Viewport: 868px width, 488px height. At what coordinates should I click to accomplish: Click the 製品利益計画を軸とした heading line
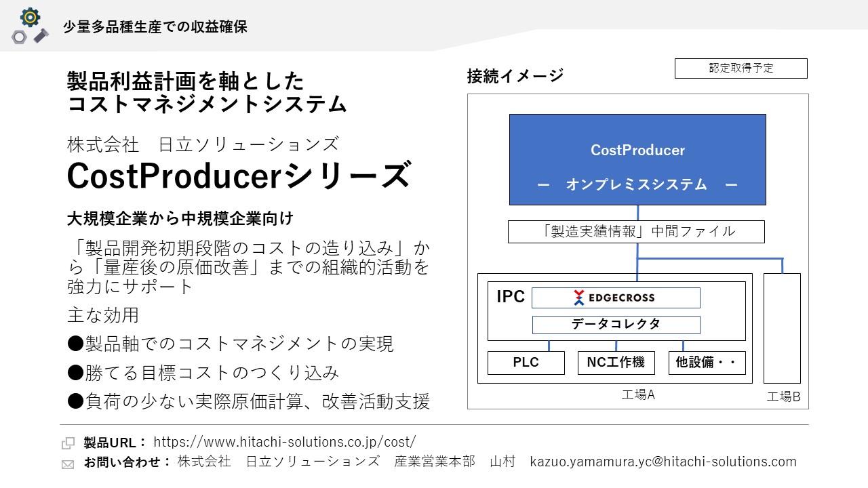tap(186, 81)
